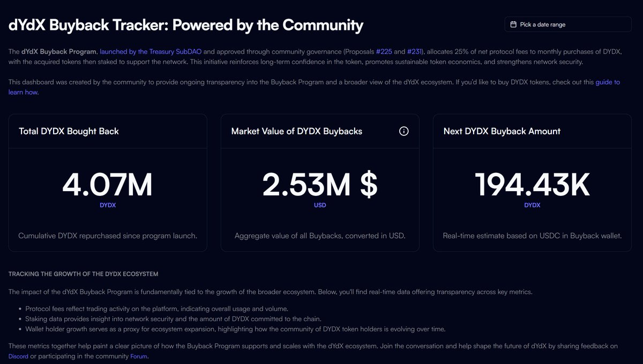The height and width of the screenshot is (364, 643).
Task: Click the 'Total DYDX Bought Back' card title
Action: pyautogui.click(x=69, y=131)
